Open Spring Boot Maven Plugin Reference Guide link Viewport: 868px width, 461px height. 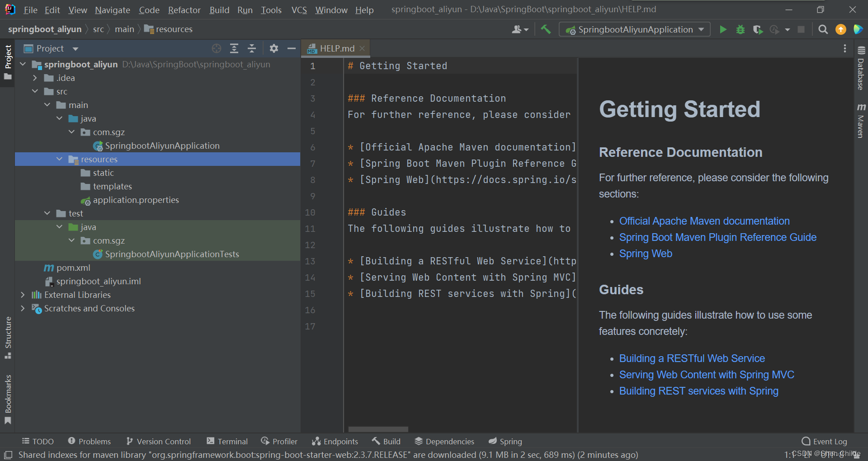[x=718, y=237]
